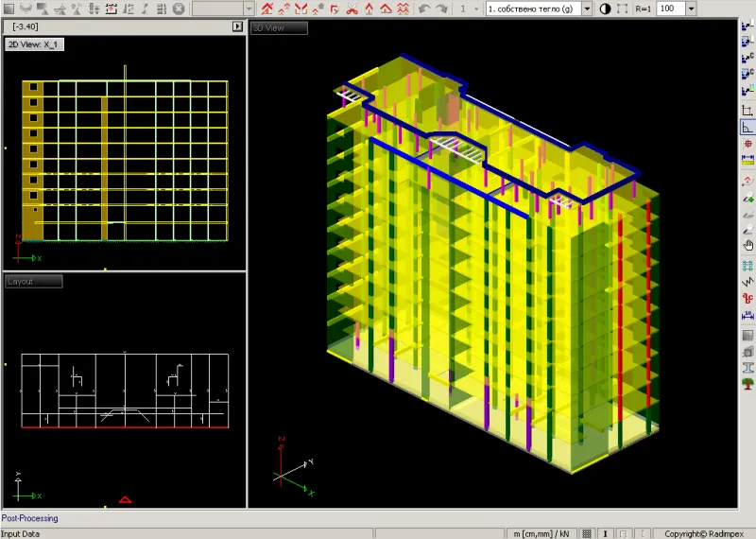The height and width of the screenshot is (539, 756).
Task: Click the '1. собствено тегло (g)' load case field
Action: (x=534, y=9)
